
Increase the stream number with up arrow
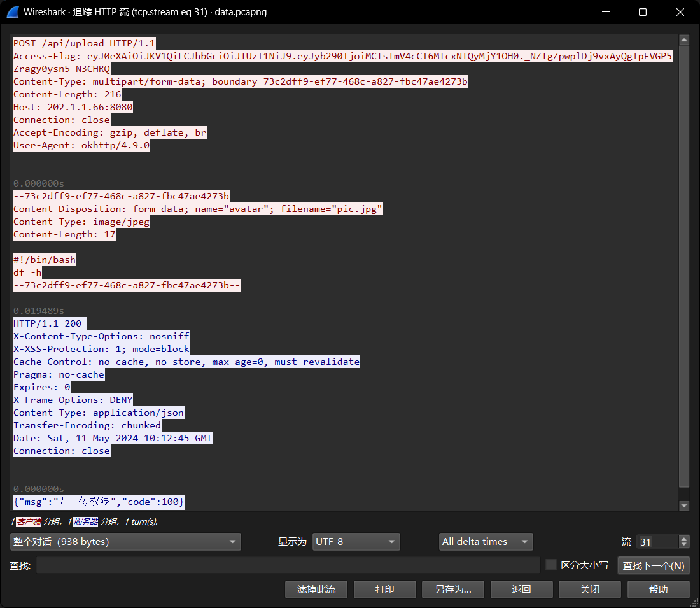[x=684, y=539]
